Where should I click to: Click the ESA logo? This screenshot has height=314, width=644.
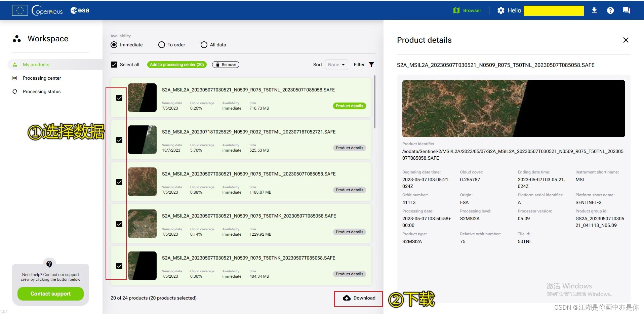click(80, 10)
